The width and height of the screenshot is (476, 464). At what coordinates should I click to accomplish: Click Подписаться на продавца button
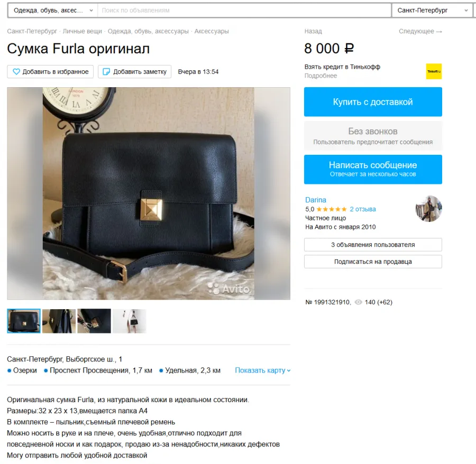[x=373, y=262]
